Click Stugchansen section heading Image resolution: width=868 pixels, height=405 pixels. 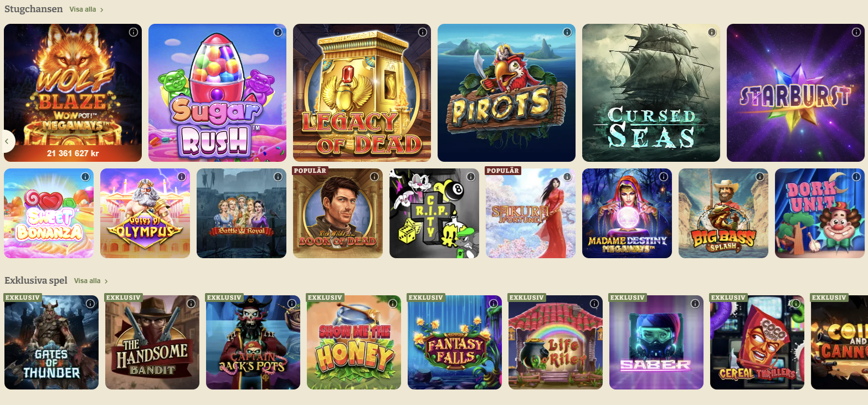click(33, 9)
